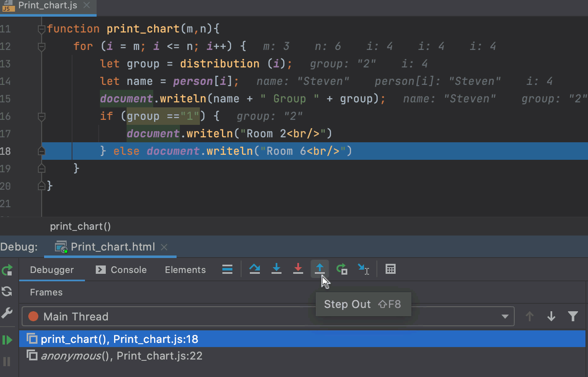Click line number 21 in the gutter
Viewport: 588px width, 377px height.
pyautogui.click(x=6, y=204)
